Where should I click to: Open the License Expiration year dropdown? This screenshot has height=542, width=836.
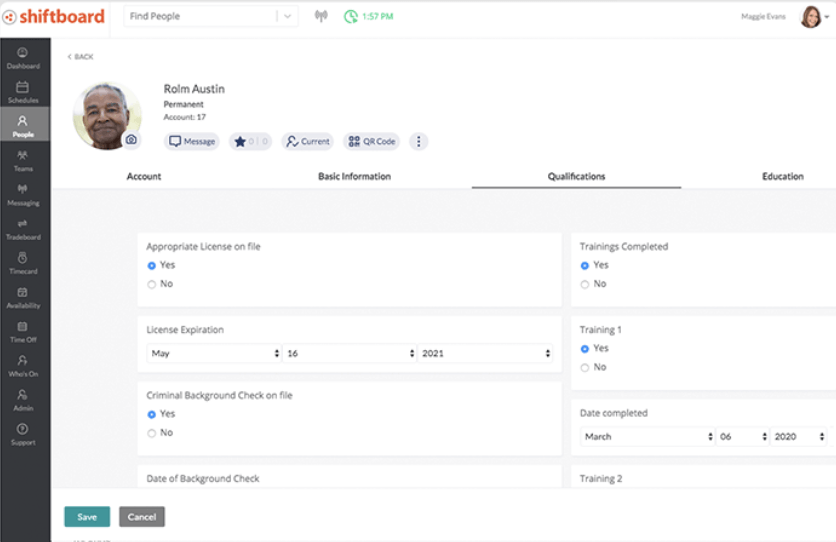485,353
